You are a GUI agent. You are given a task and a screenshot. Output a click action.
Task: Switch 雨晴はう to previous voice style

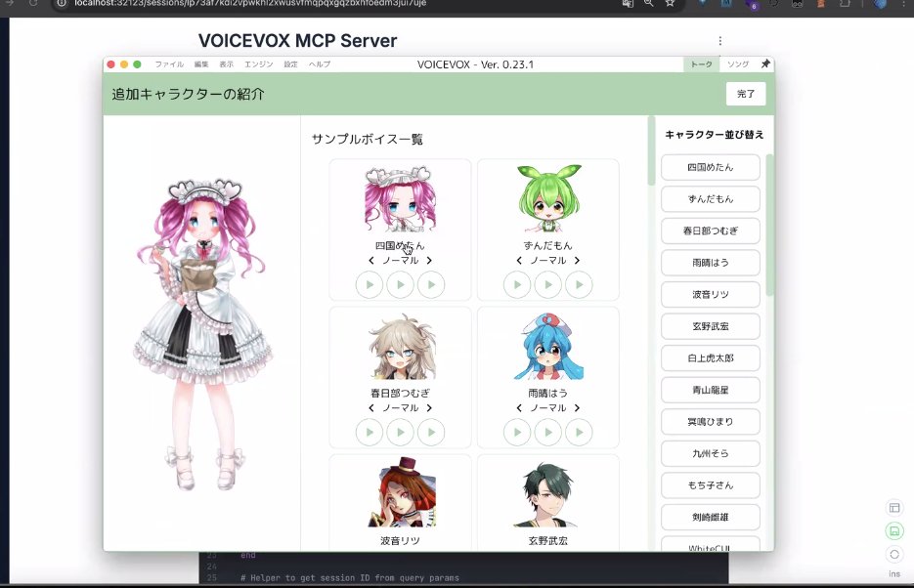coord(519,408)
